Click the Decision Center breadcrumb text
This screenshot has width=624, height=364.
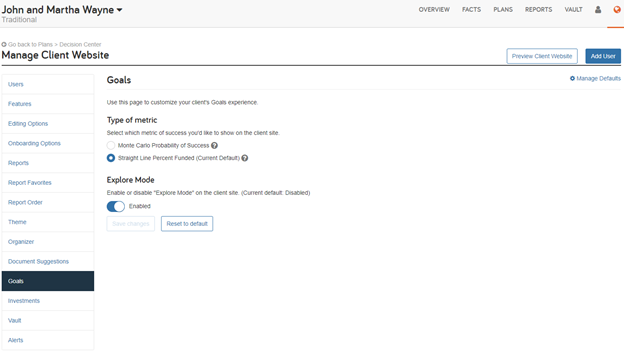tap(80, 45)
